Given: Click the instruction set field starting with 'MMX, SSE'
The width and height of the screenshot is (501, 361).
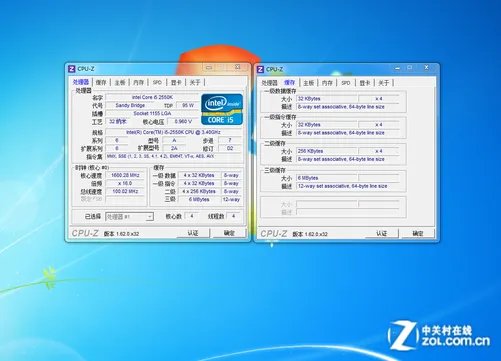Looking at the screenshot, I should click(x=173, y=156).
